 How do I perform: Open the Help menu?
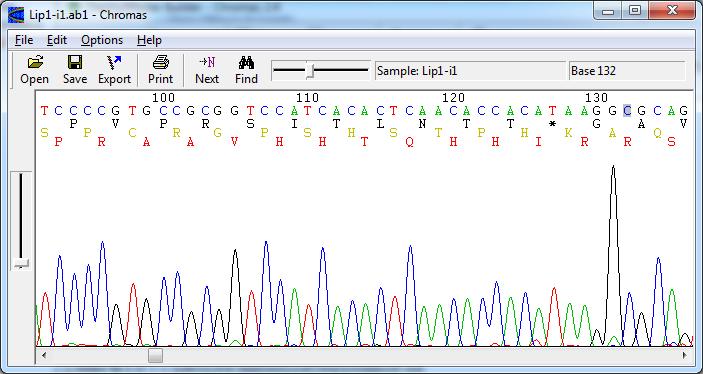tap(149, 40)
